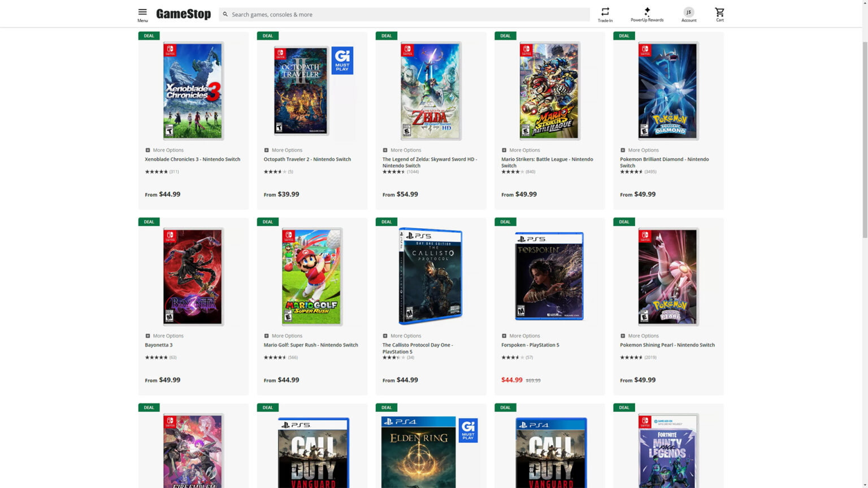
Task: Click the Mario Golf: Super Rush title
Action: (310, 345)
